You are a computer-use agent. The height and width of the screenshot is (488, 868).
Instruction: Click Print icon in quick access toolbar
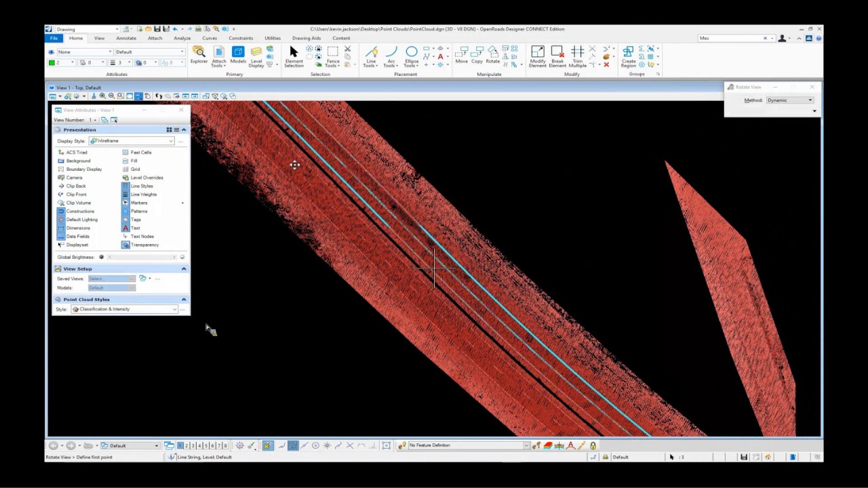198,29
